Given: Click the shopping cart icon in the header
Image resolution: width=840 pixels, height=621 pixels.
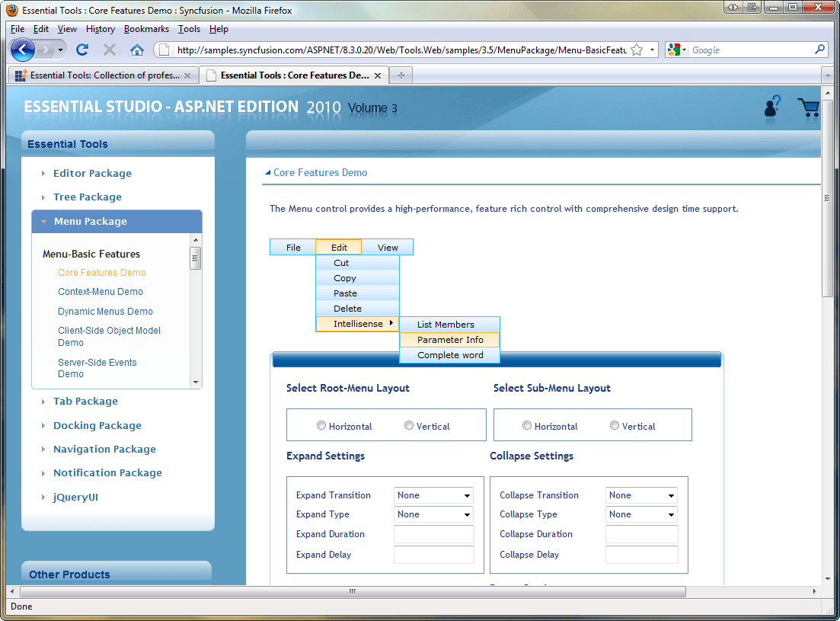Looking at the screenshot, I should coord(809,108).
